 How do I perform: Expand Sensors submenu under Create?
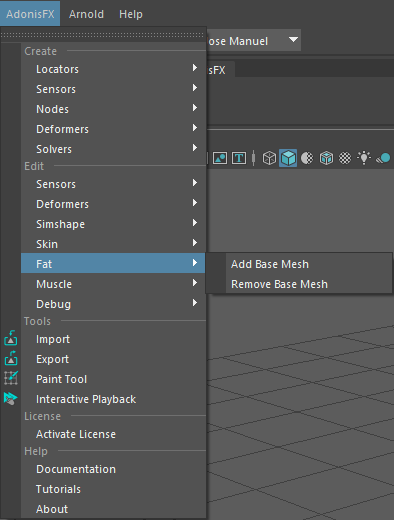113,89
